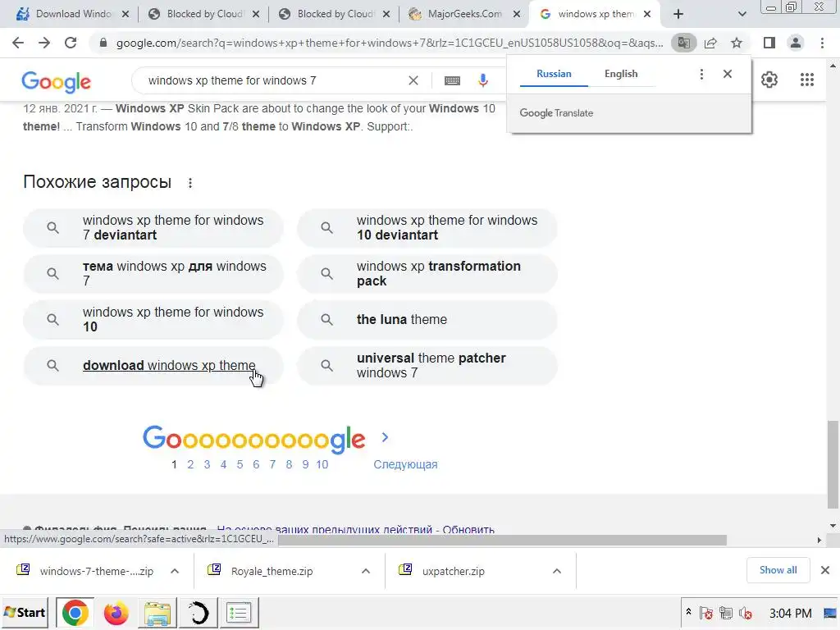Image resolution: width=840 pixels, height=630 pixels.
Task: Launch Firefox from the taskbar
Action: coord(116,613)
